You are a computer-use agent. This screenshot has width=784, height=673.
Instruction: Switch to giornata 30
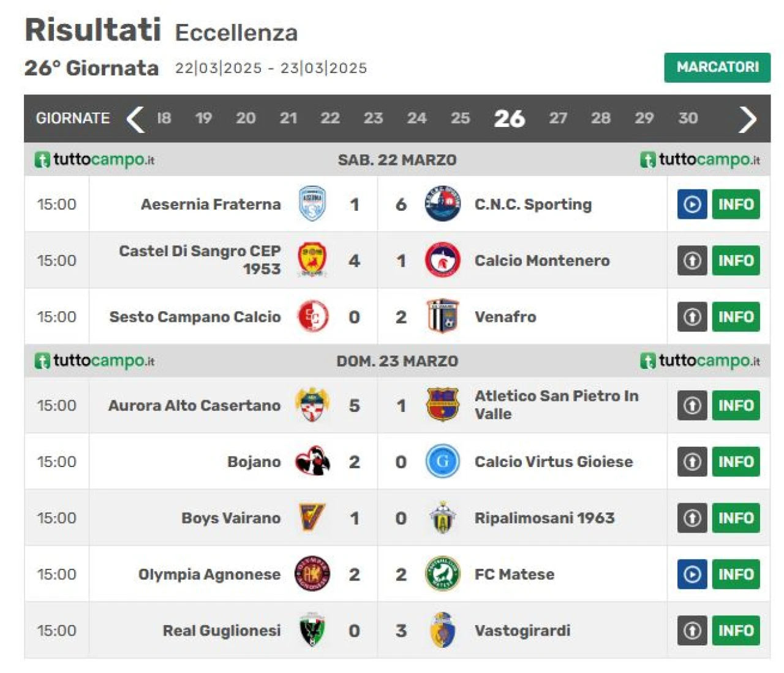(688, 118)
